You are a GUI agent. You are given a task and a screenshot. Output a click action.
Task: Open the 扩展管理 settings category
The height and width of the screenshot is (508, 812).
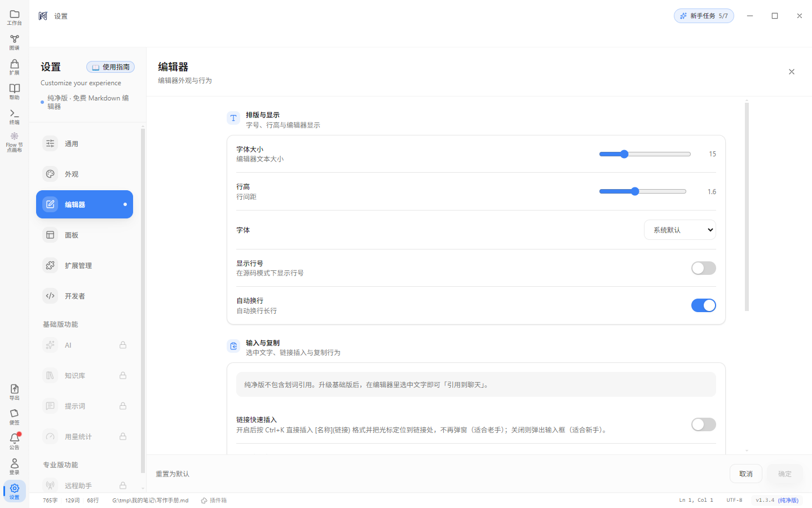85,265
